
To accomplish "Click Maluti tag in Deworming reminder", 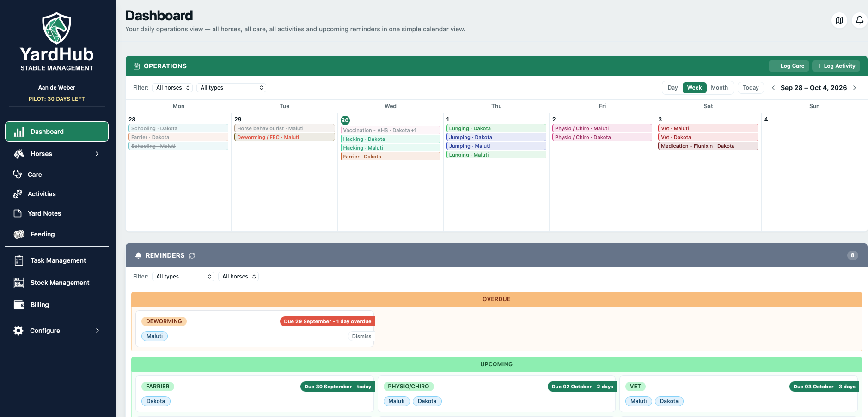I will 154,336.
